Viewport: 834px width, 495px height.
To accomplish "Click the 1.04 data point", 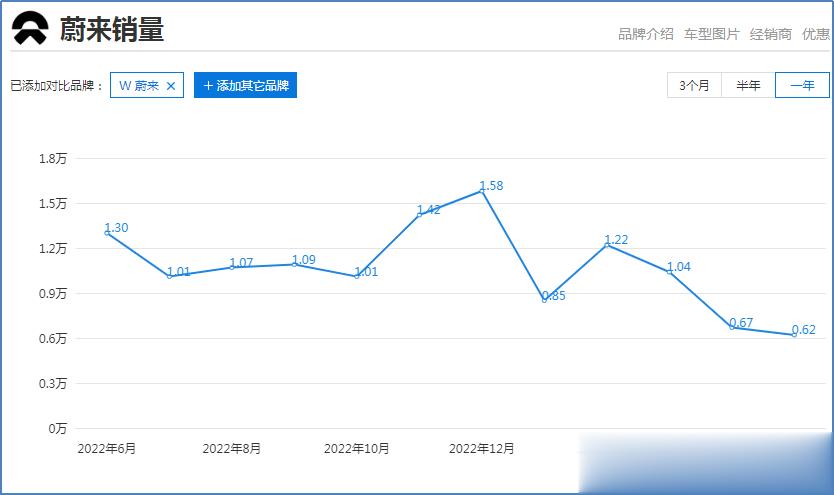I will (x=669, y=272).
